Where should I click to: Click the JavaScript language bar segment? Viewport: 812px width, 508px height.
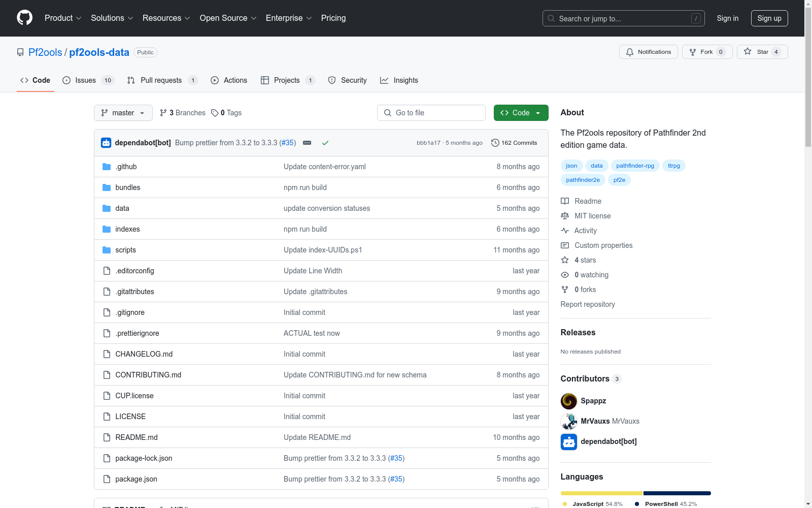click(601, 493)
